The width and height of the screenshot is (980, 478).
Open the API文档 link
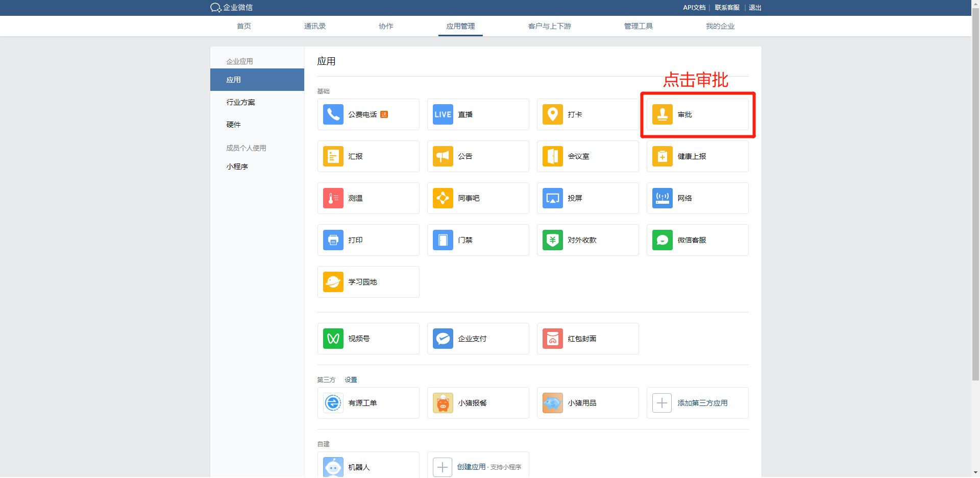[x=694, y=8]
